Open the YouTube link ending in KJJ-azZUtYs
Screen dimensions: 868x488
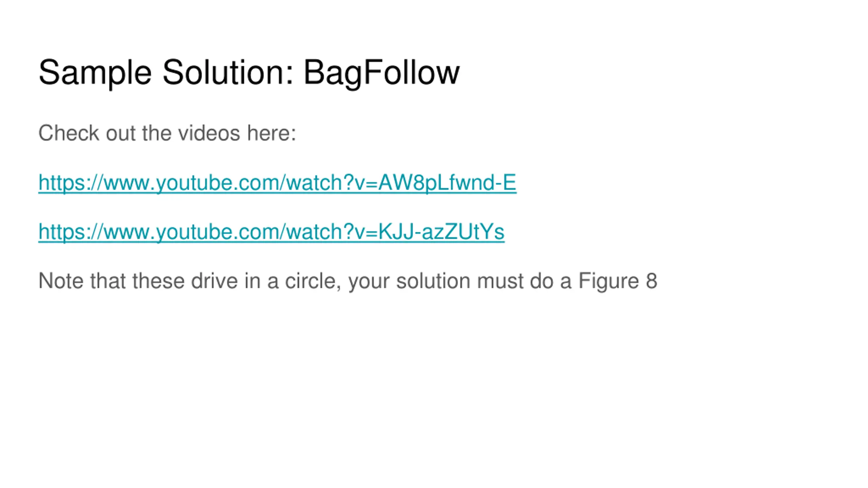271,232
